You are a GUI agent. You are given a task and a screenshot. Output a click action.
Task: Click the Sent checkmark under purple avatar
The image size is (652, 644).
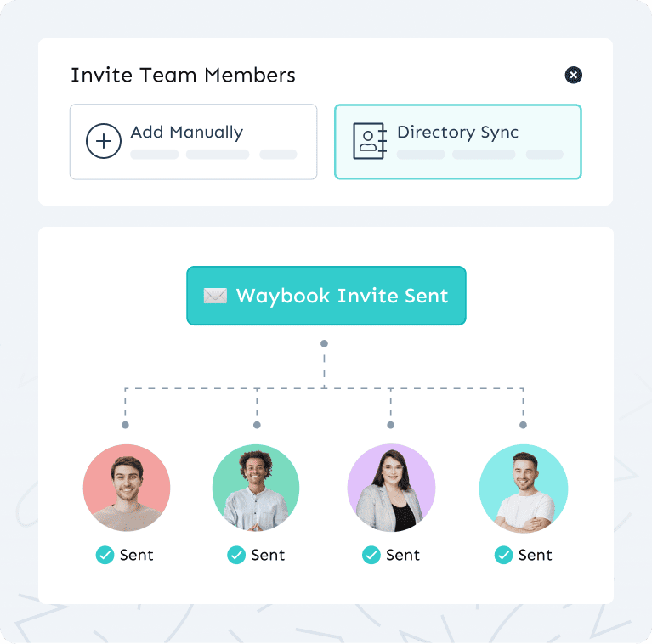click(x=371, y=555)
